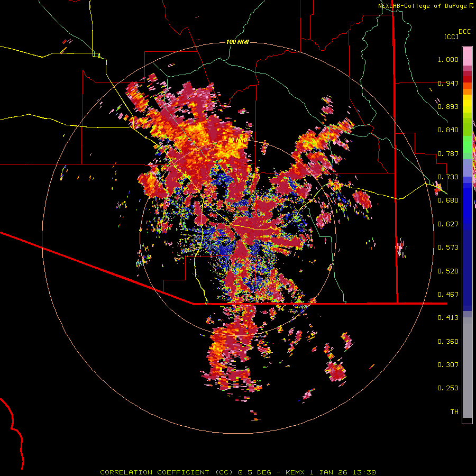
Task: Click the 0.573 scale value
Action: click(448, 248)
